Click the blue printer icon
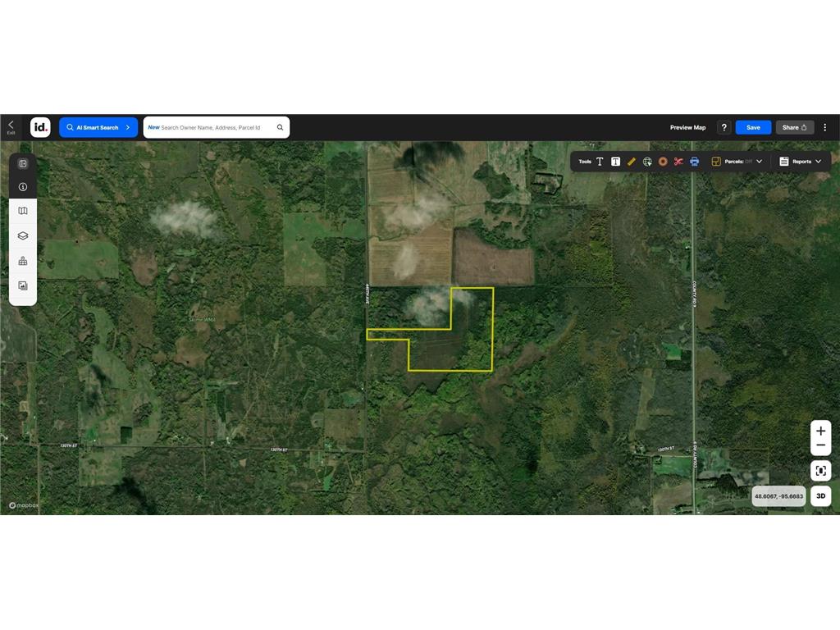Image resolution: width=840 pixels, height=630 pixels. click(x=694, y=162)
